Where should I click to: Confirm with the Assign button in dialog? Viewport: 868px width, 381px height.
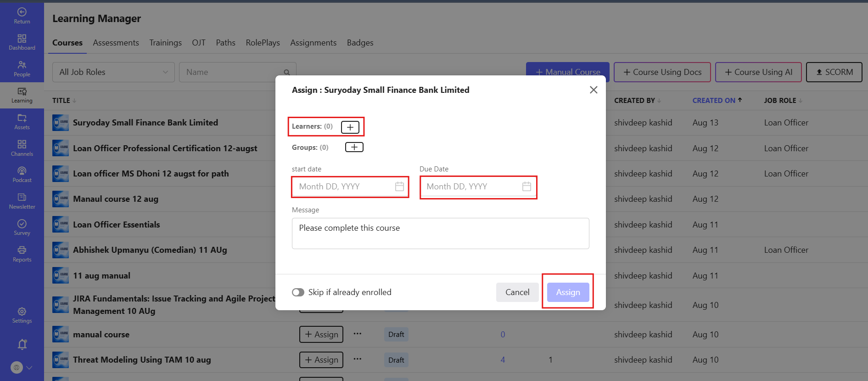(568, 292)
